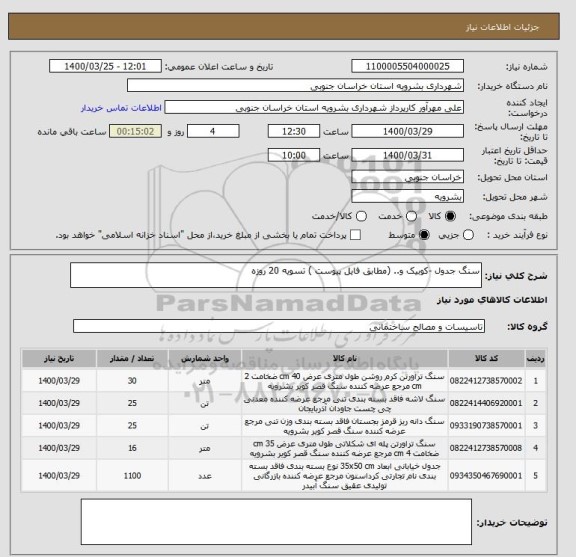The width and height of the screenshot is (576, 557).
Task: Click the نام کالا column header
Action: point(345,358)
